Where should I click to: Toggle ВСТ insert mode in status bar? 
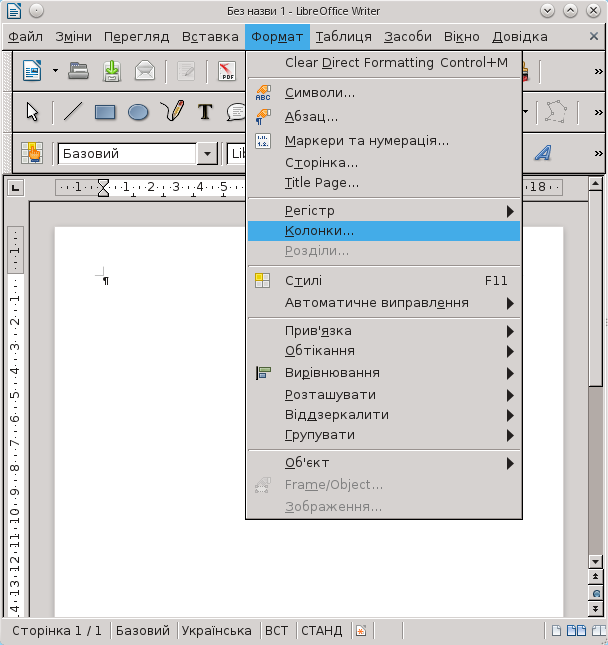click(x=276, y=631)
